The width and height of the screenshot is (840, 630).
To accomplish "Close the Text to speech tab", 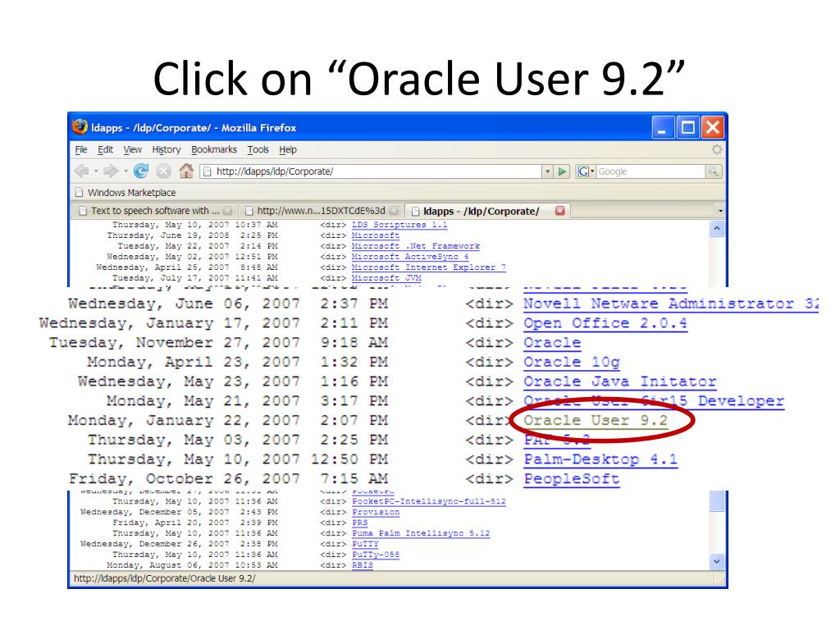I will pos(228,211).
